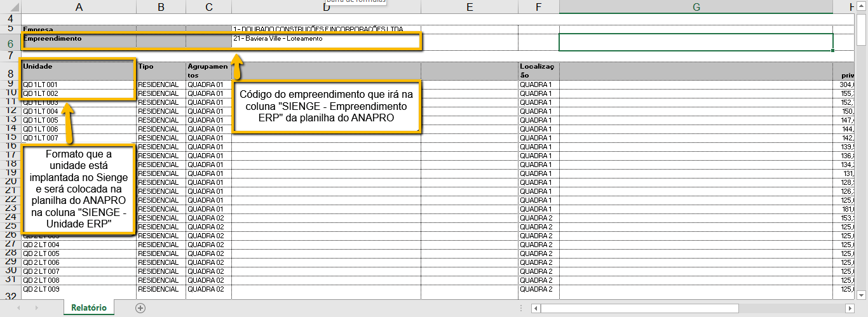This screenshot has height=317, width=868.
Task: Click vertical scrollbar down arrow
Action: (x=862, y=294)
